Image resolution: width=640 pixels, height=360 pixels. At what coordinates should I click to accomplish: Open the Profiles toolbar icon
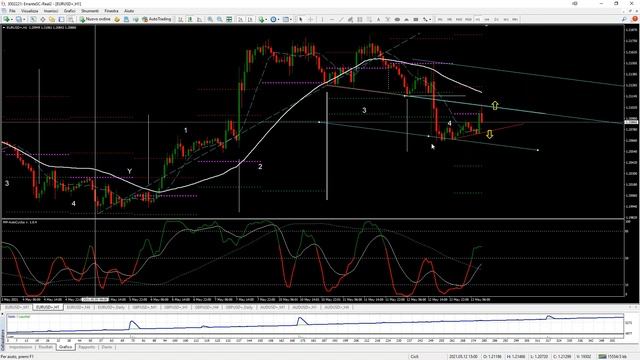[19, 19]
